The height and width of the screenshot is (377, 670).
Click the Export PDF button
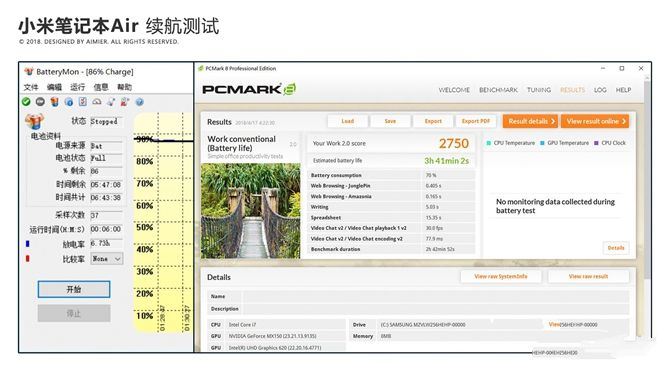coord(476,121)
